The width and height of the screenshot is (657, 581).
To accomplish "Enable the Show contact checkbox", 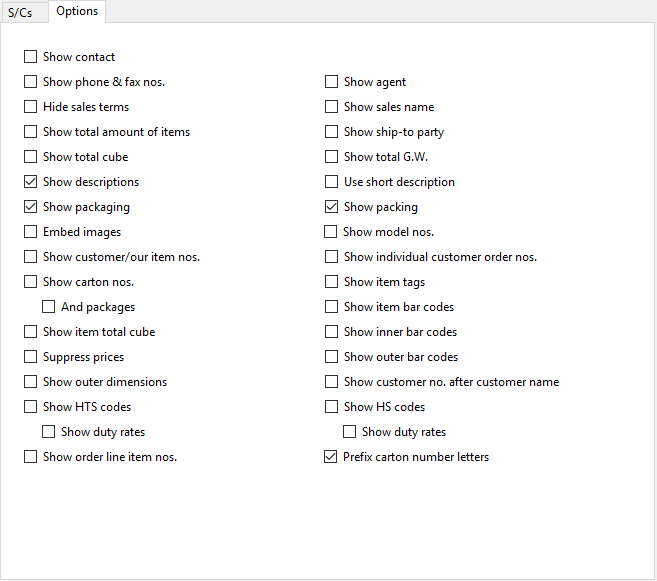I will 30,57.
